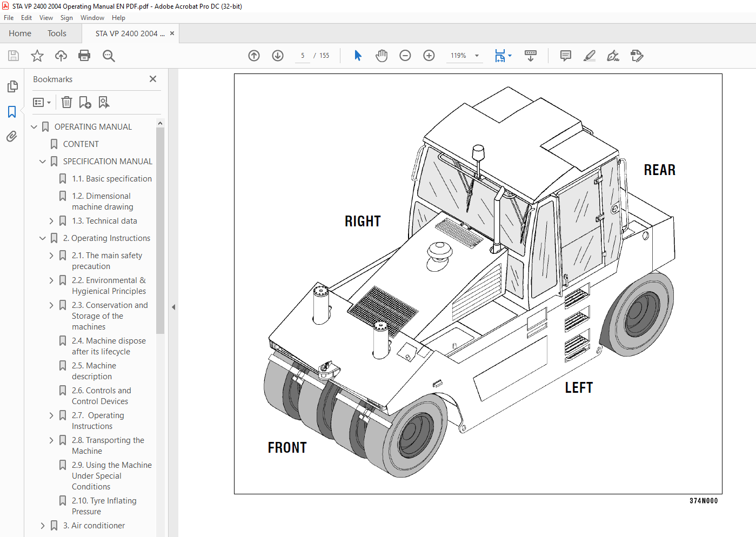Open the File menu

(x=9, y=18)
